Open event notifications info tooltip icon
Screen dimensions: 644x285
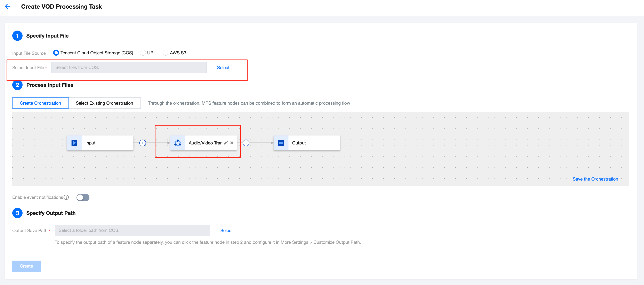point(66,197)
